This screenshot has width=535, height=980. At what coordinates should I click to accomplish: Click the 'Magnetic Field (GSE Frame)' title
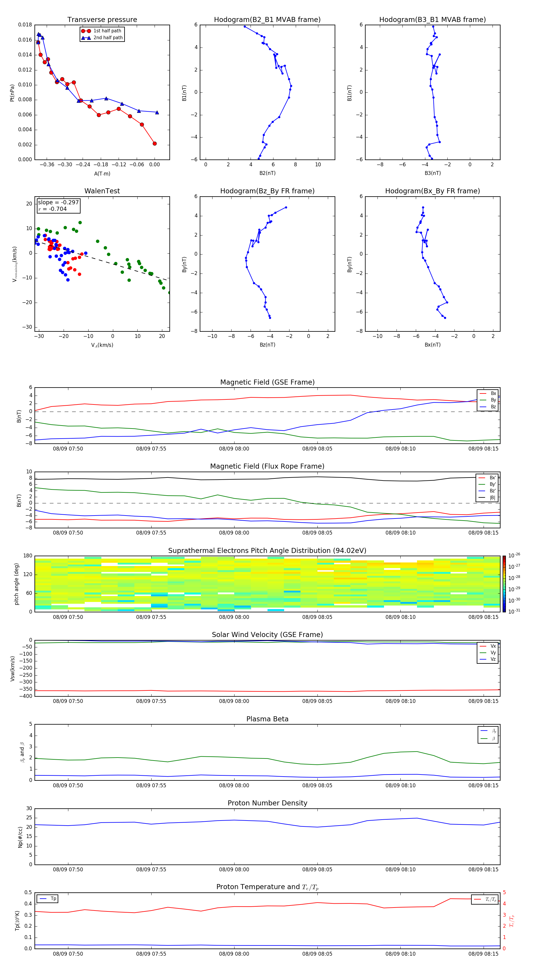267,382
